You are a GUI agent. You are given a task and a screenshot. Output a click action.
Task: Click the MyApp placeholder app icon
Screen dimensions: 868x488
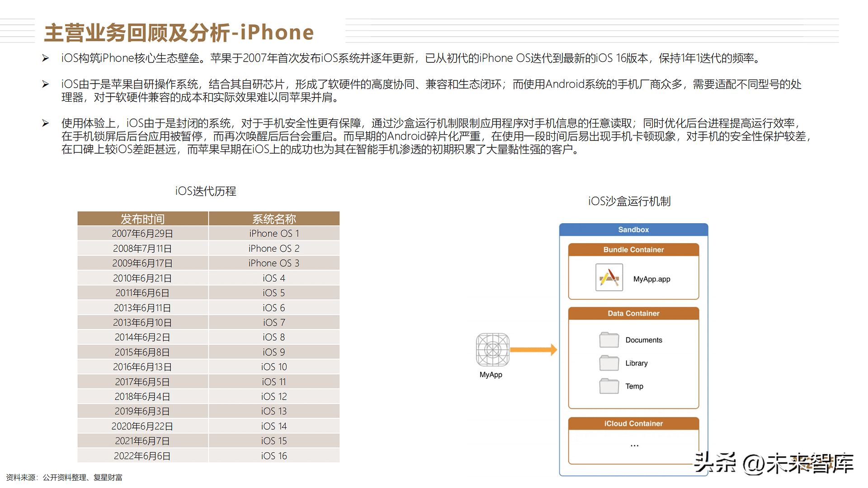click(x=492, y=350)
